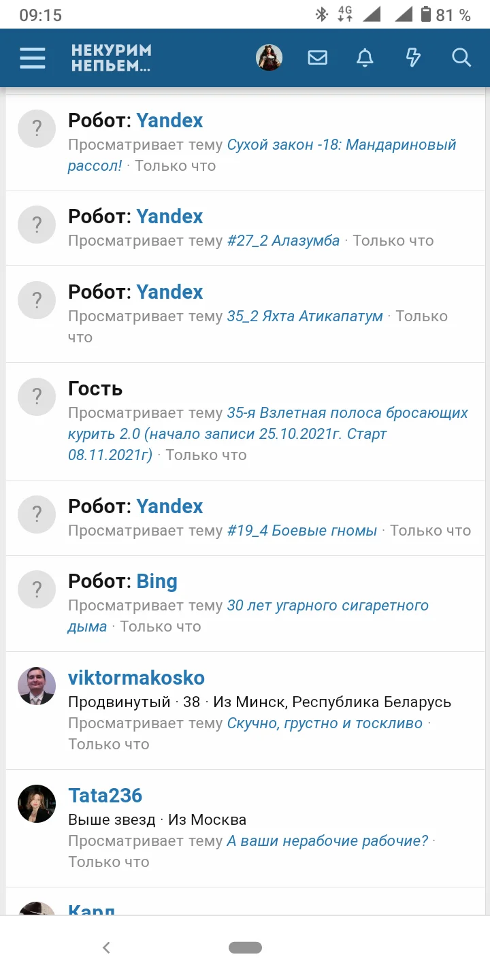
Task: Open the Tata236 username link
Action: coord(105,796)
